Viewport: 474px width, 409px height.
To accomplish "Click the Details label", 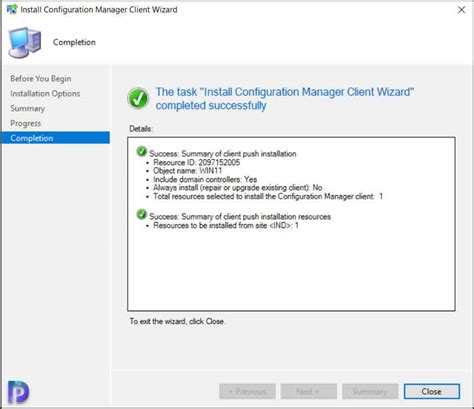I will click(x=141, y=129).
